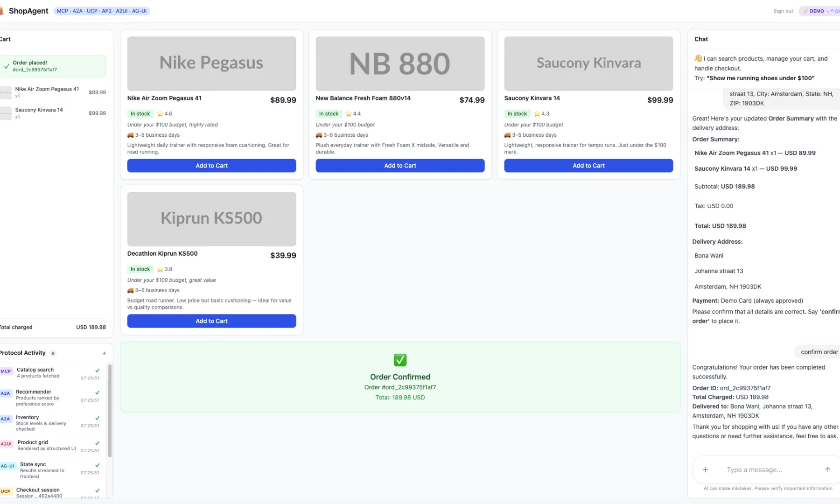Open the Saucony Kinvara product image
Viewport: 840px width, 504px height.
click(588, 63)
